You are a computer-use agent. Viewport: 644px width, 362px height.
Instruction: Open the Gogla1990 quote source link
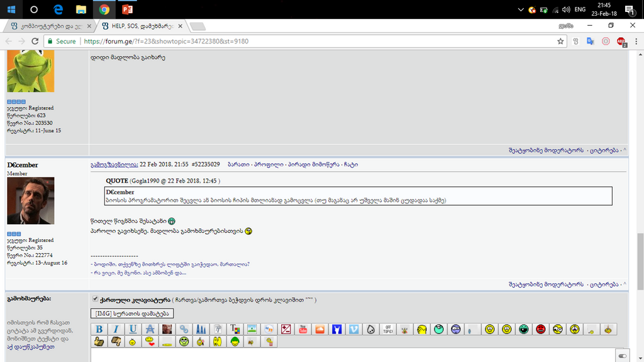pos(175,181)
